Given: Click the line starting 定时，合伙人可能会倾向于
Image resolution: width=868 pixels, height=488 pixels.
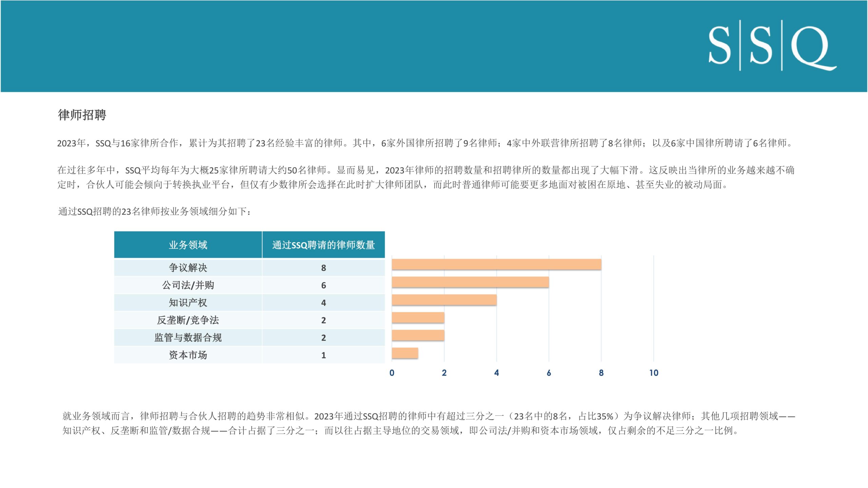Looking at the screenshot, I should point(393,185).
